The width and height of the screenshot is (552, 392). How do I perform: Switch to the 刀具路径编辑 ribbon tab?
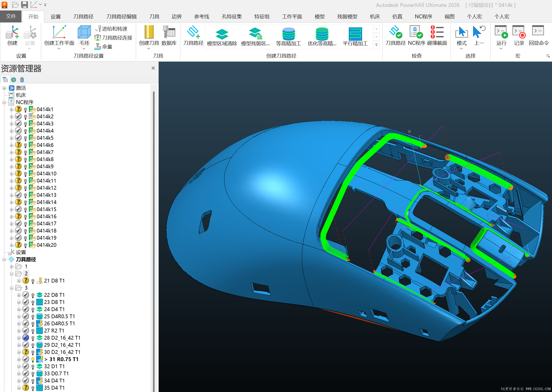[121, 16]
